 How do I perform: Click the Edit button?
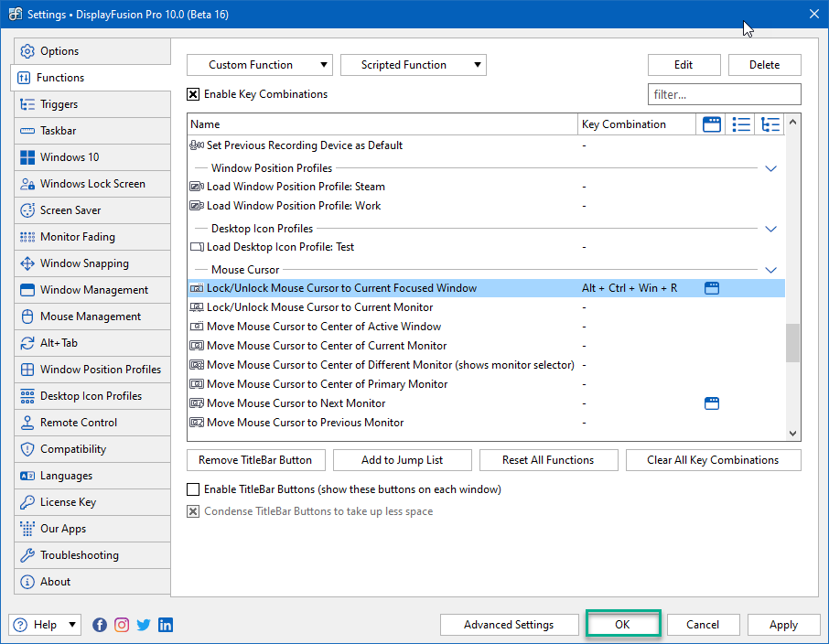(684, 65)
